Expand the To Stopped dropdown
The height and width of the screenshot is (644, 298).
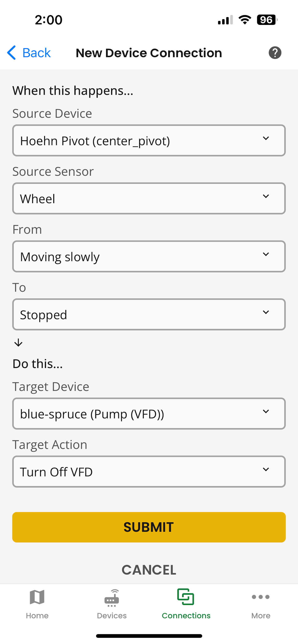(x=149, y=315)
